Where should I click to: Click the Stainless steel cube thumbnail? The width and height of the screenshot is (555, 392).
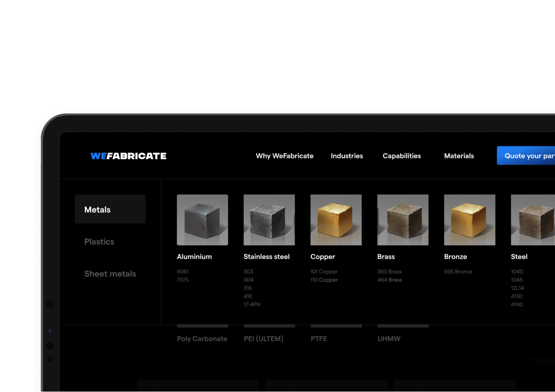[x=269, y=220]
